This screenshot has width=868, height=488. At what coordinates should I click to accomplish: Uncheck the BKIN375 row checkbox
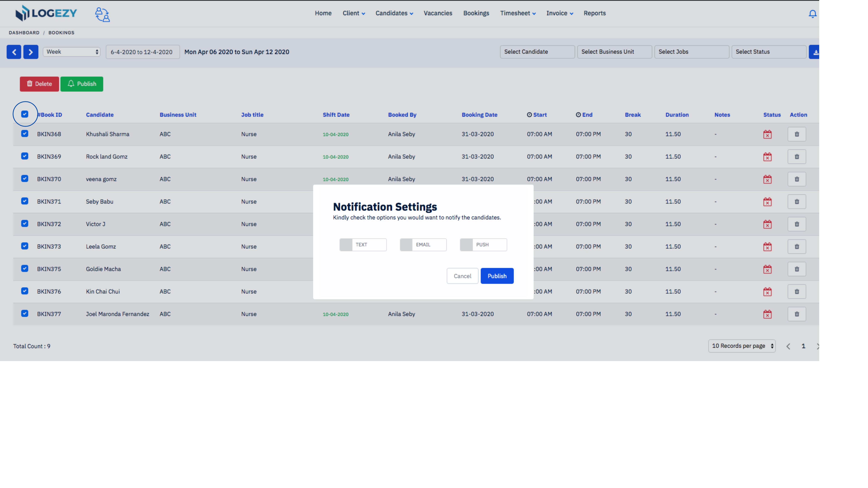(x=25, y=268)
